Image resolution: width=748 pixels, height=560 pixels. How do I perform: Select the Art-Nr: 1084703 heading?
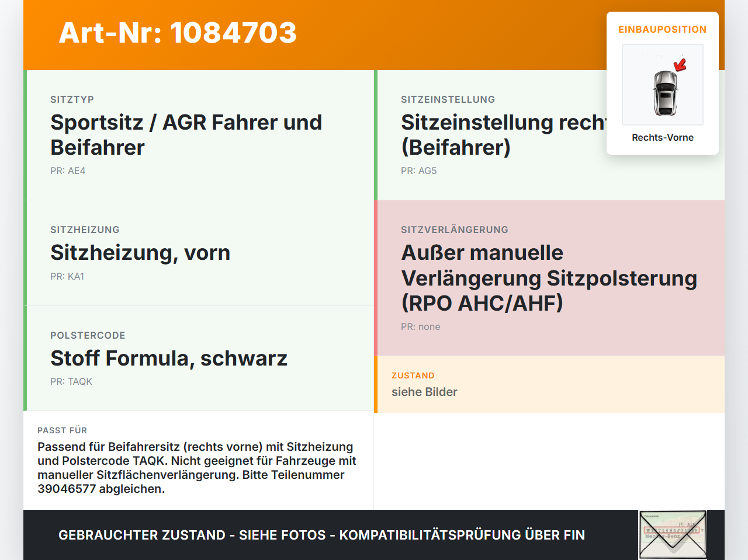pyautogui.click(x=178, y=33)
